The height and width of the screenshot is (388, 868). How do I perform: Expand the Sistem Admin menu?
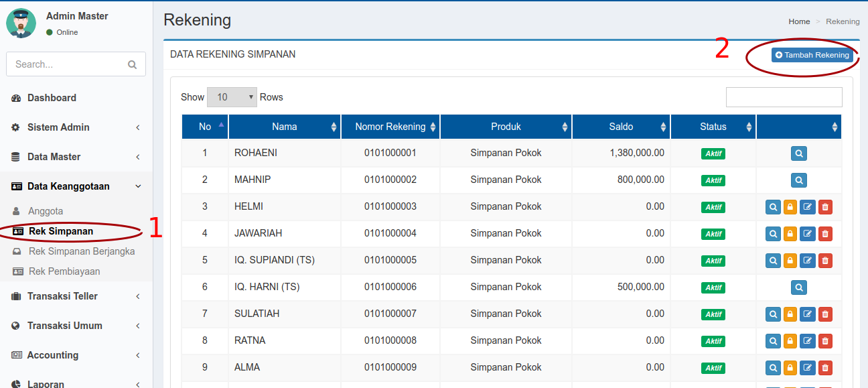click(x=76, y=127)
